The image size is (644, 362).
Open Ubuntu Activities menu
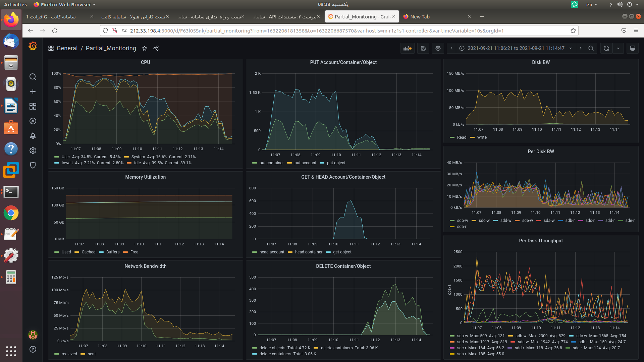coord(15,4)
